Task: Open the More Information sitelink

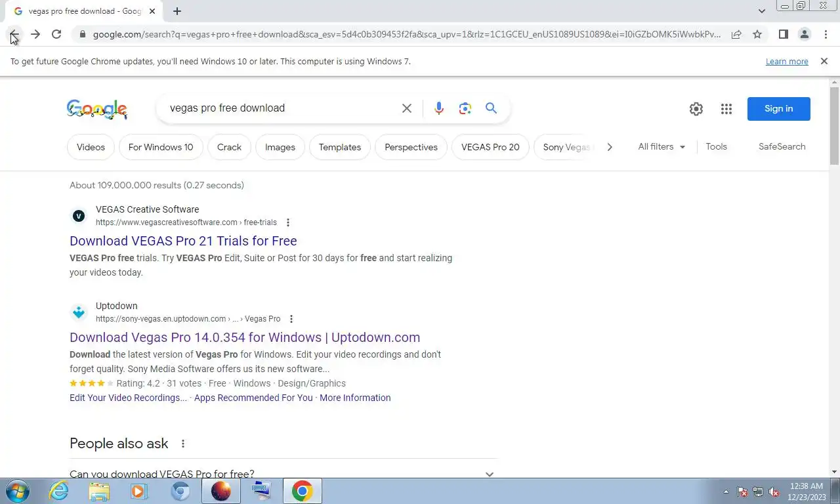Action: click(x=355, y=398)
